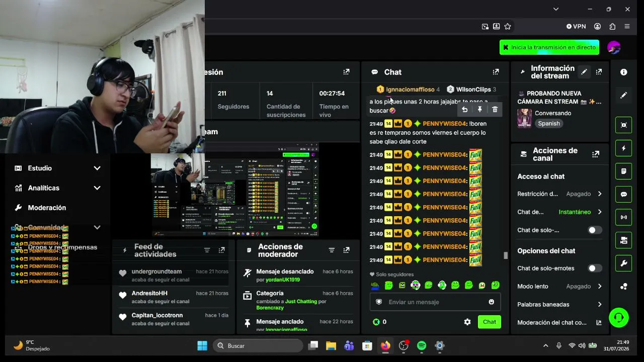Click the pencil icon in the right sidebar
644x362 pixels.
pyautogui.click(x=624, y=95)
